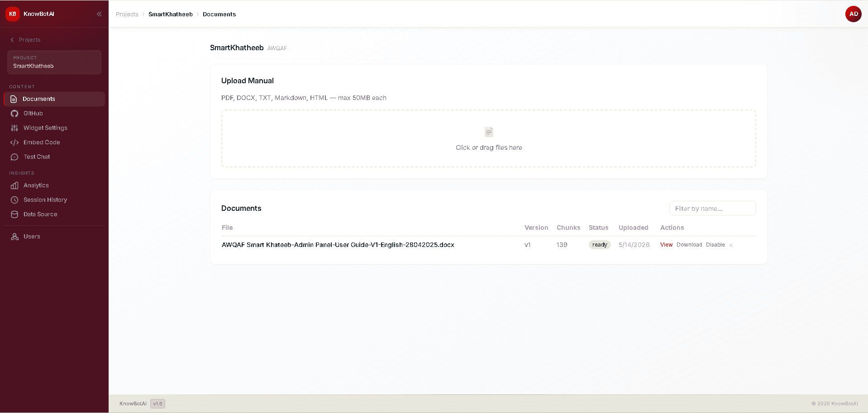The height and width of the screenshot is (413, 868).
Task: Click the Documents sidebar icon
Action: [x=14, y=99]
